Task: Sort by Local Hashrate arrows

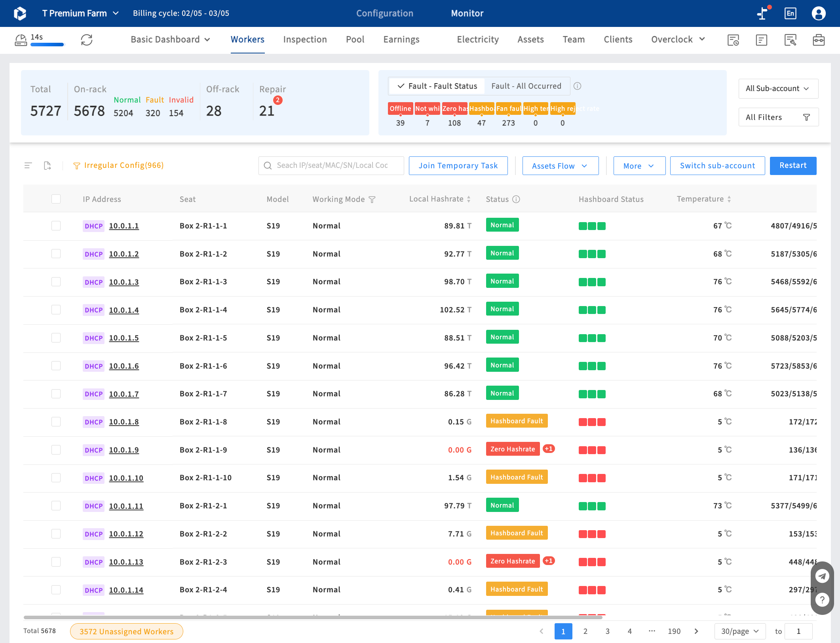Action: pos(469,199)
